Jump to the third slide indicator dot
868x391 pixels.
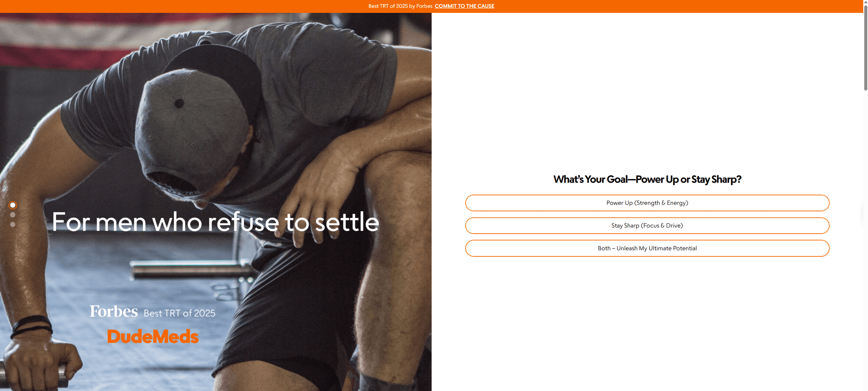click(x=13, y=224)
